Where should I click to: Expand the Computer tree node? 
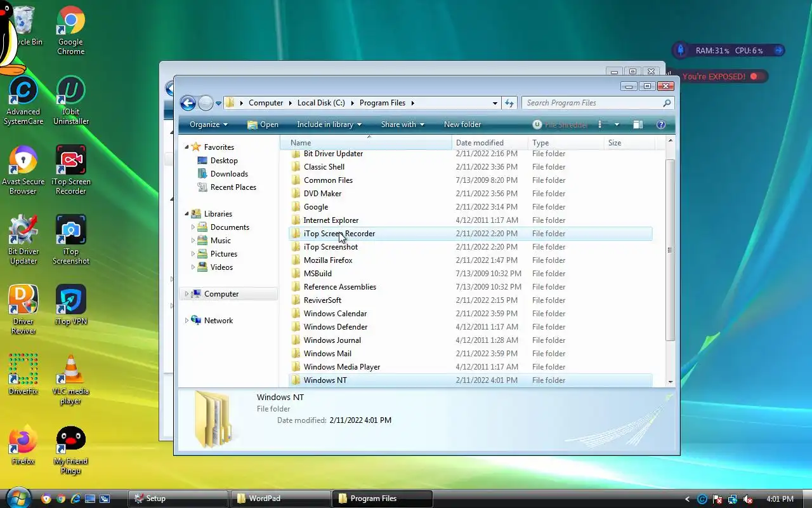point(187,294)
